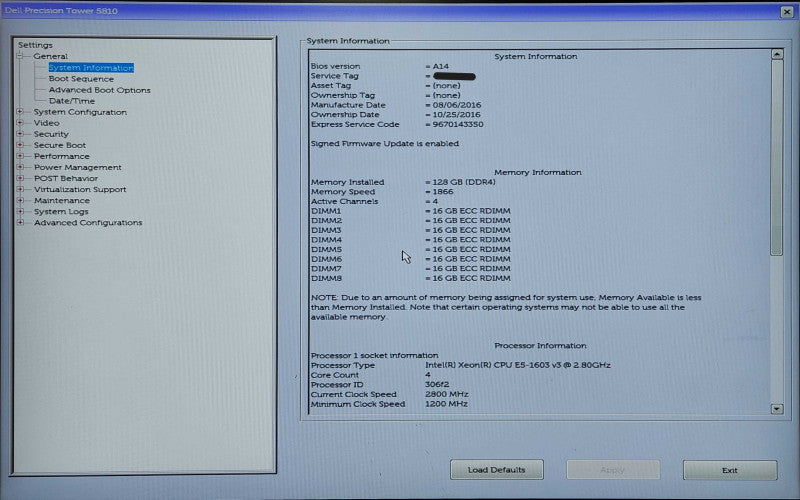Viewport: 800px width, 500px height.
Task: Expand the POST Behavior node
Action: click(20, 179)
